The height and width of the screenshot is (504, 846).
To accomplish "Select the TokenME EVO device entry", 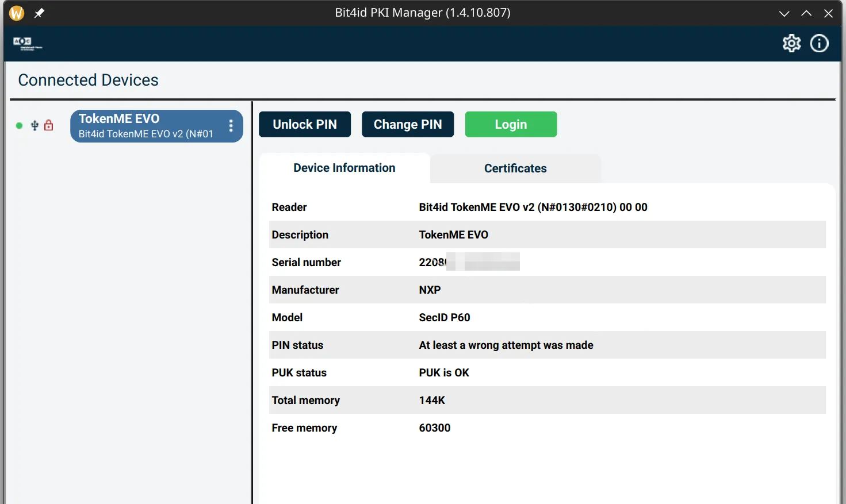I will coord(156,126).
